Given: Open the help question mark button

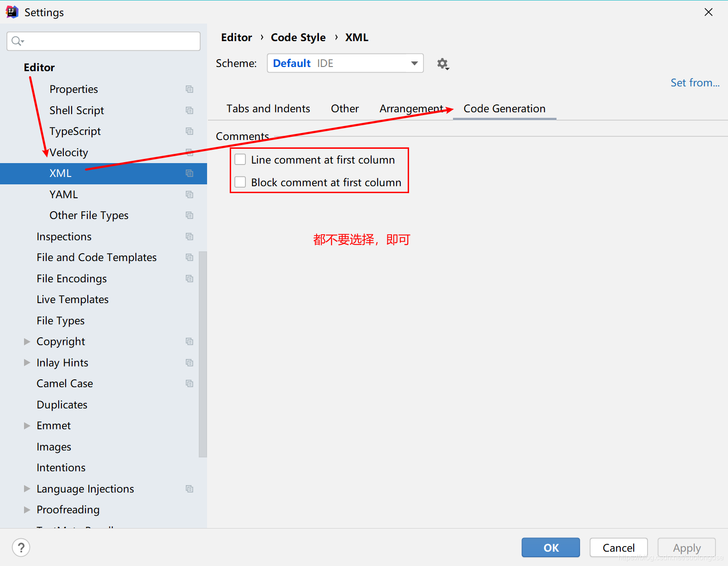Looking at the screenshot, I should click(x=21, y=548).
